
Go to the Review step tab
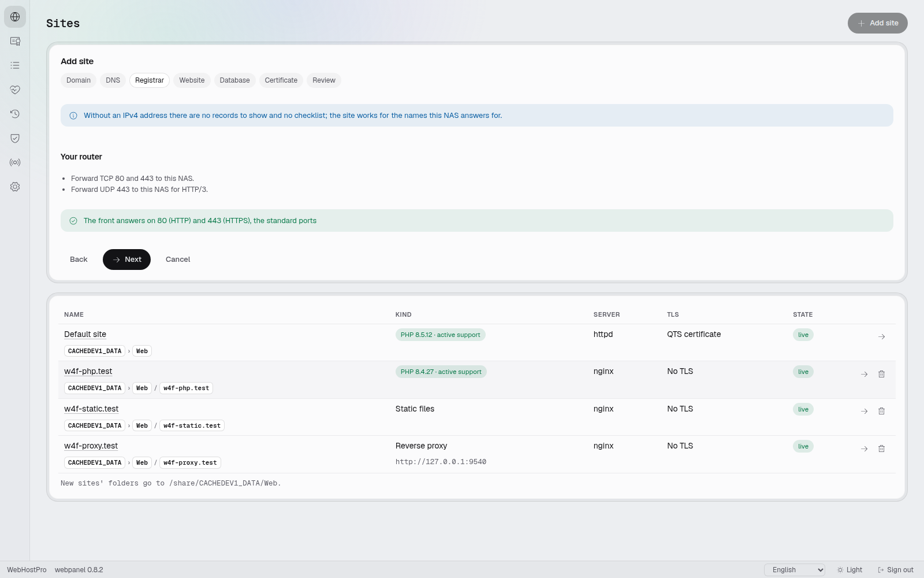[324, 80]
